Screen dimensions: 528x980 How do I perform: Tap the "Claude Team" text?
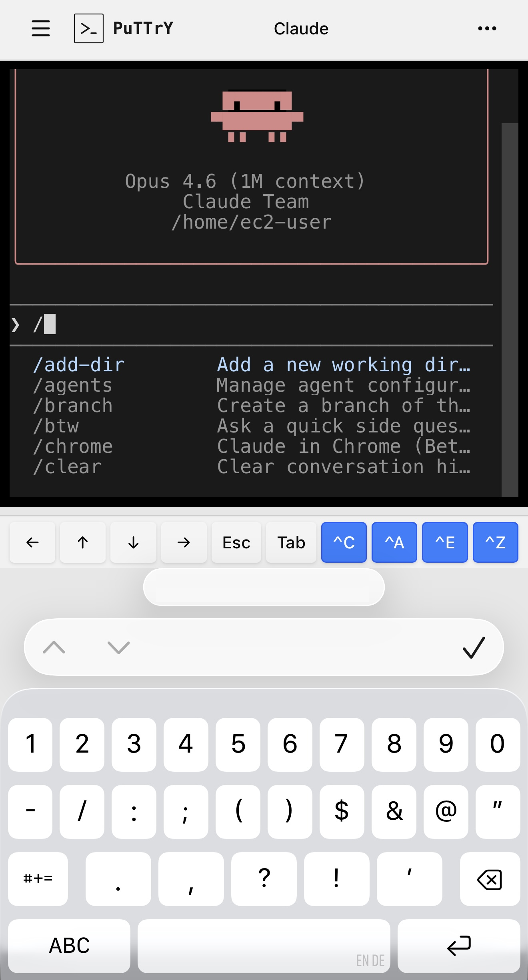[246, 202]
